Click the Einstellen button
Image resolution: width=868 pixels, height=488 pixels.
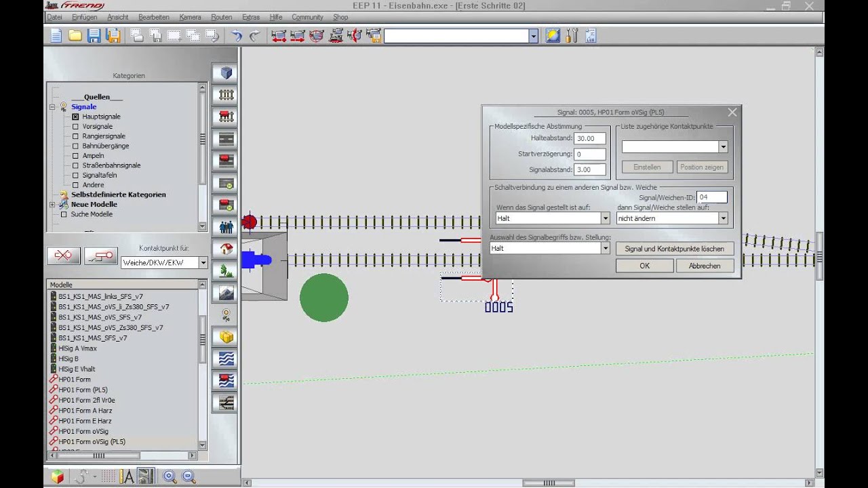647,167
